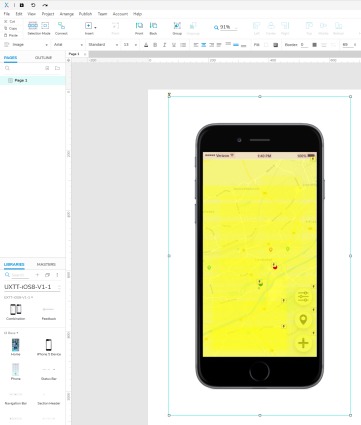
Task: Select the iPhone 5 Device widget
Action: pos(49,347)
